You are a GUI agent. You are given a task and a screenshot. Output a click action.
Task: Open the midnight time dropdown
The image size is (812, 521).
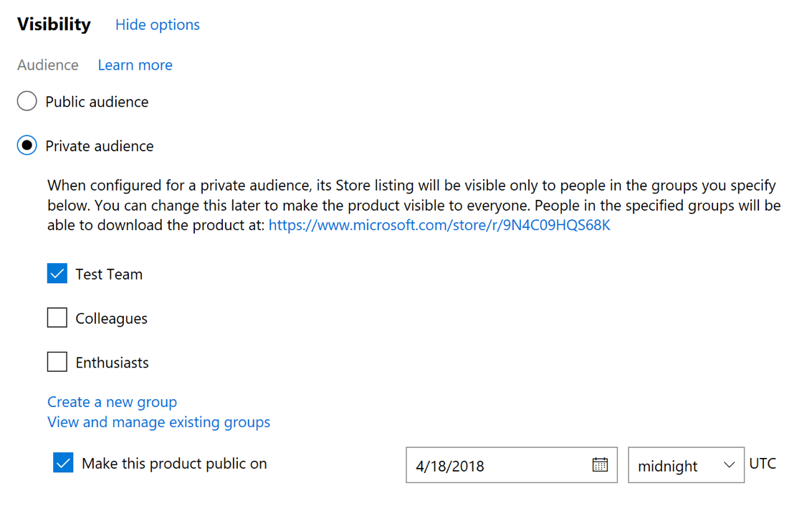(x=686, y=465)
